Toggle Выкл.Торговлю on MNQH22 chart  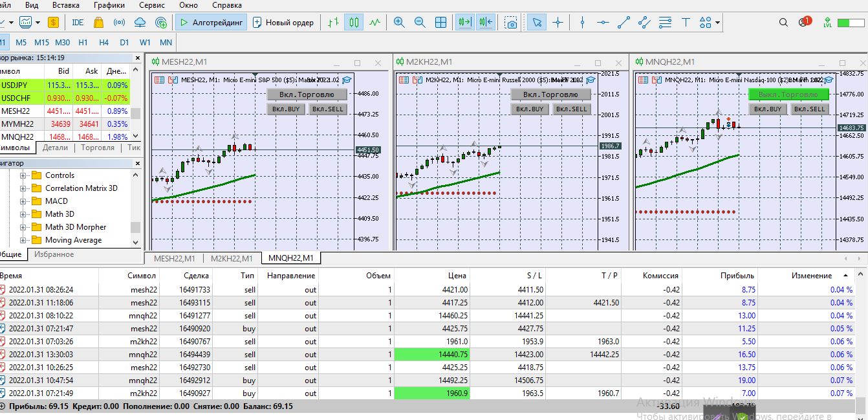click(788, 94)
